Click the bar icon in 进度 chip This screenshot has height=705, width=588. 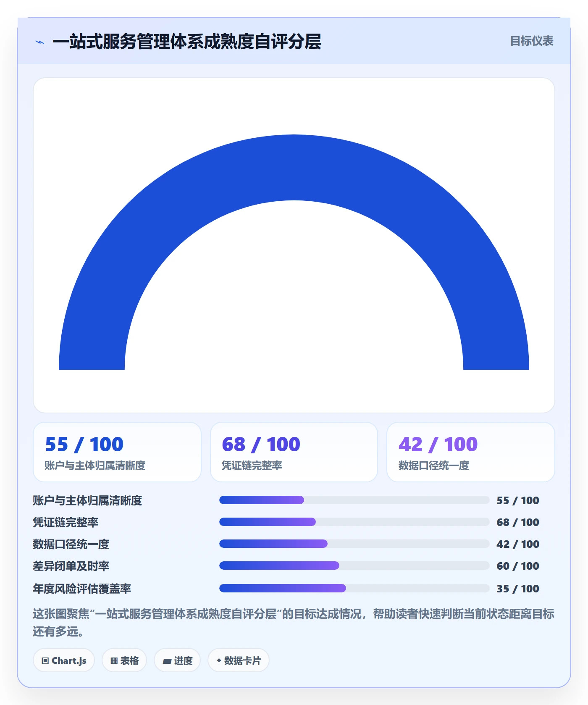coord(167,661)
